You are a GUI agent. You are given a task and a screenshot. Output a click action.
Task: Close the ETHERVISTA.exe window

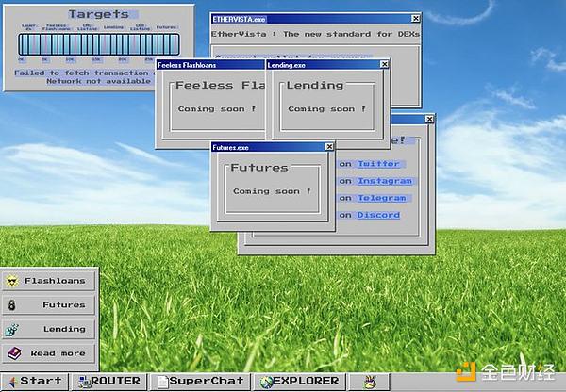tap(415, 19)
